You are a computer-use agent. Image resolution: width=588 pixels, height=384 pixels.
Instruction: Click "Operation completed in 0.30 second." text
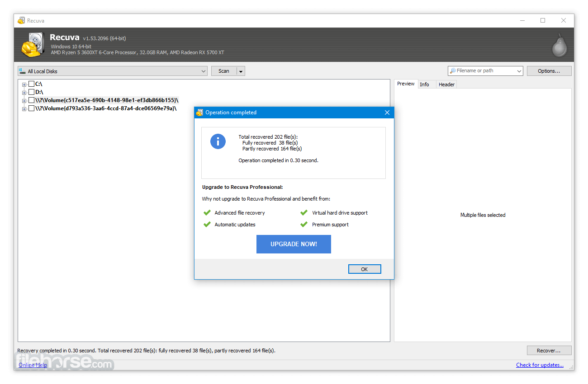pyautogui.click(x=278, y=160)
